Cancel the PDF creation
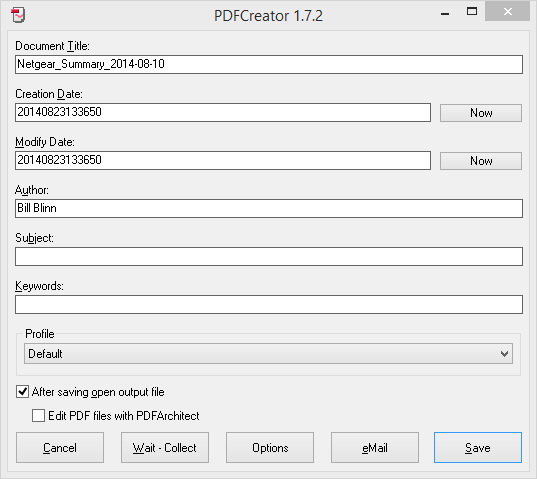This screenshot has width=537, height=479. (x=60, y=448)
